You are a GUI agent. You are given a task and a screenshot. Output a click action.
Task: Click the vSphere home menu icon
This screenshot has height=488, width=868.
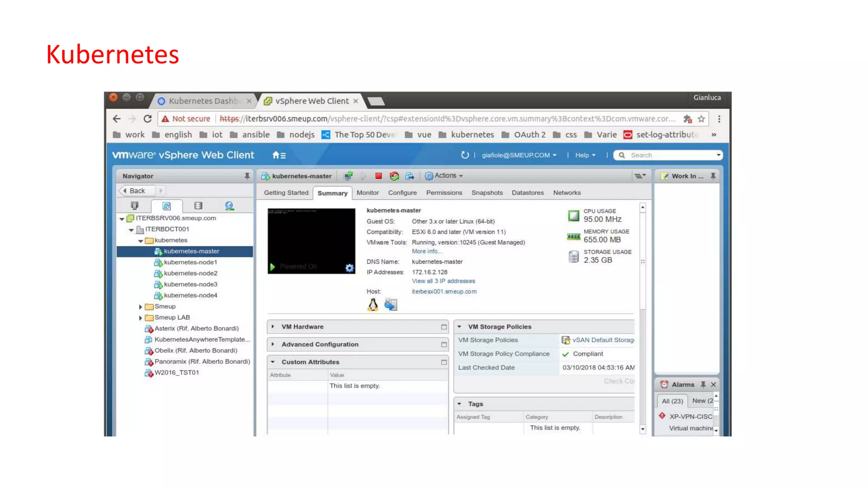278,155
